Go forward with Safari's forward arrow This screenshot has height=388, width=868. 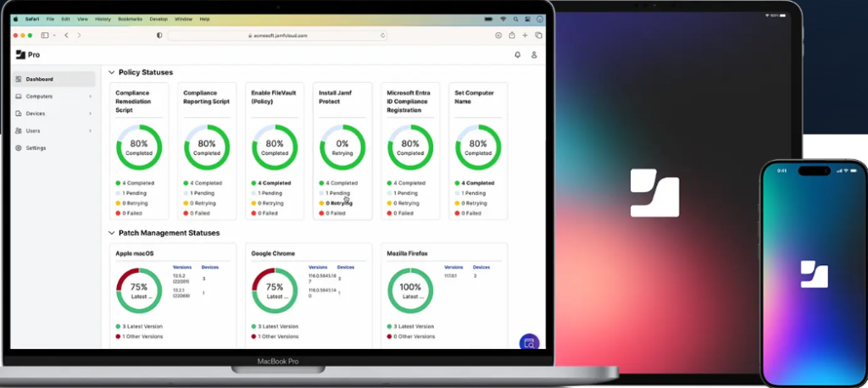pos(79,36)
